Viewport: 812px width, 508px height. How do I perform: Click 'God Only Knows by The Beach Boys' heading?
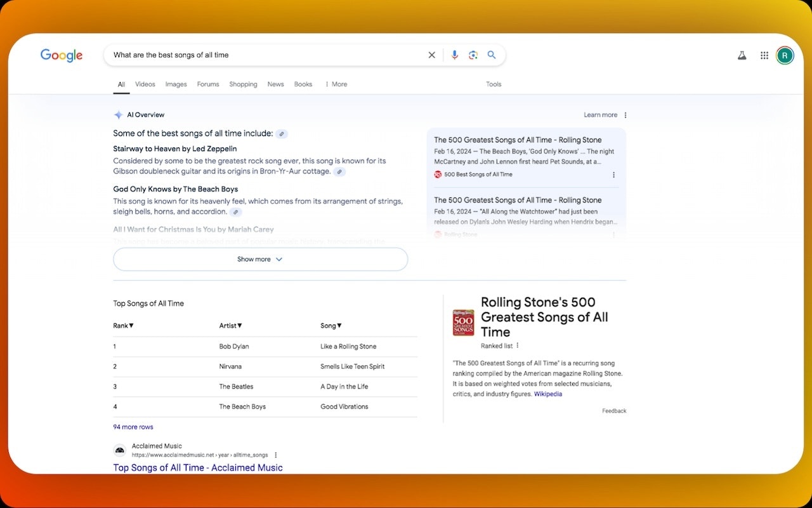176,189
